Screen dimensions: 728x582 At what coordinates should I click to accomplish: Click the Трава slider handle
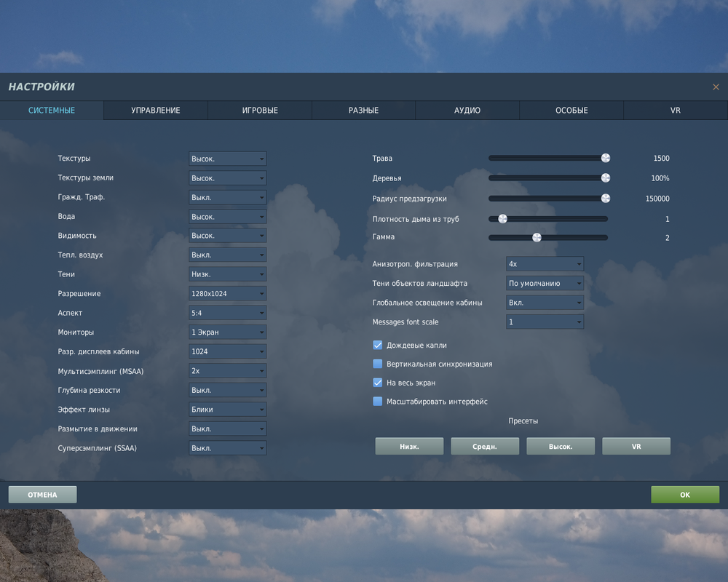point(606,159)
